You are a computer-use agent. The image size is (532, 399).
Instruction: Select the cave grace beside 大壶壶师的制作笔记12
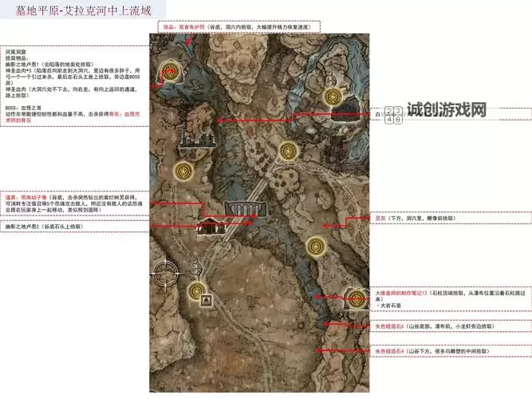click(x=357, y=299)
